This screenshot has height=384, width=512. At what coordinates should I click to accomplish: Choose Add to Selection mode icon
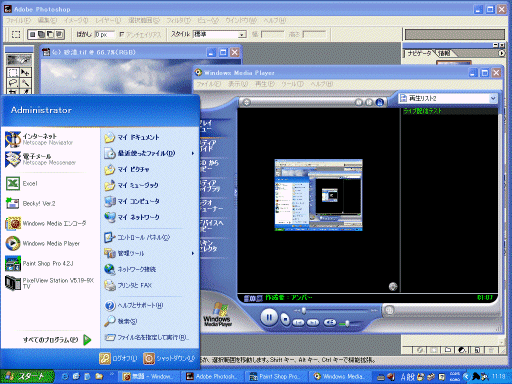41,34
